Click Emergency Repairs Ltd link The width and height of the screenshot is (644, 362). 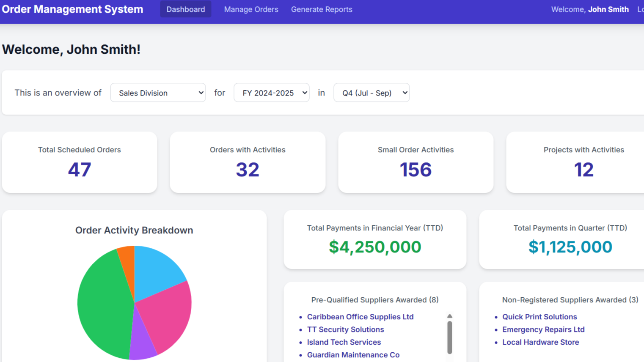(x=543, y=329)
